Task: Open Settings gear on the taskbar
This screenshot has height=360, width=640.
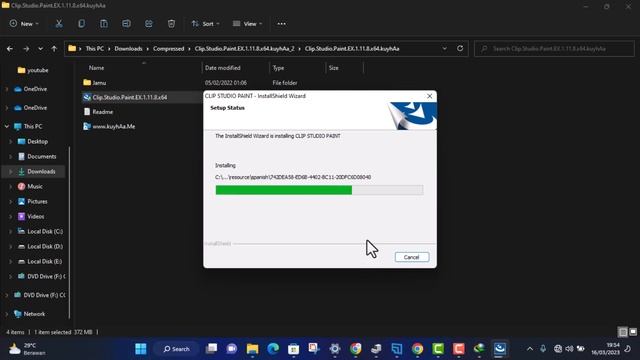Action: pyautogui.click(x=335, y=349)
